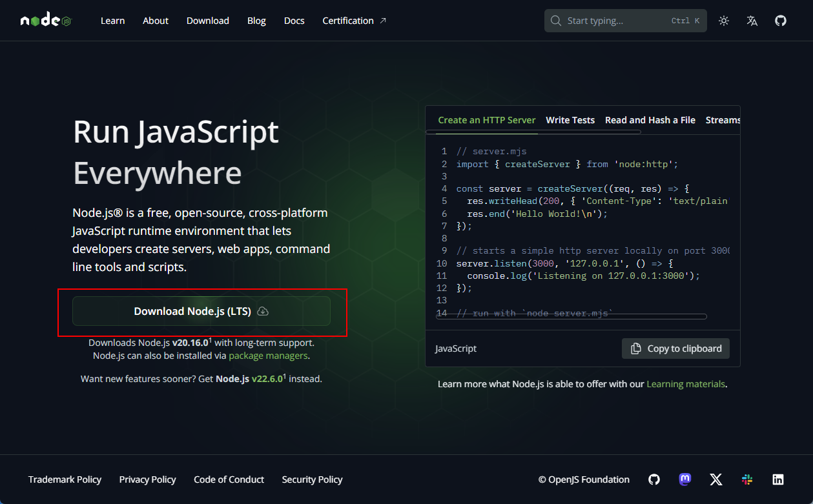Click the OpenJS Foundation copyright text
The width and height of the screenshot is (813, 504).
coord(584,479)
